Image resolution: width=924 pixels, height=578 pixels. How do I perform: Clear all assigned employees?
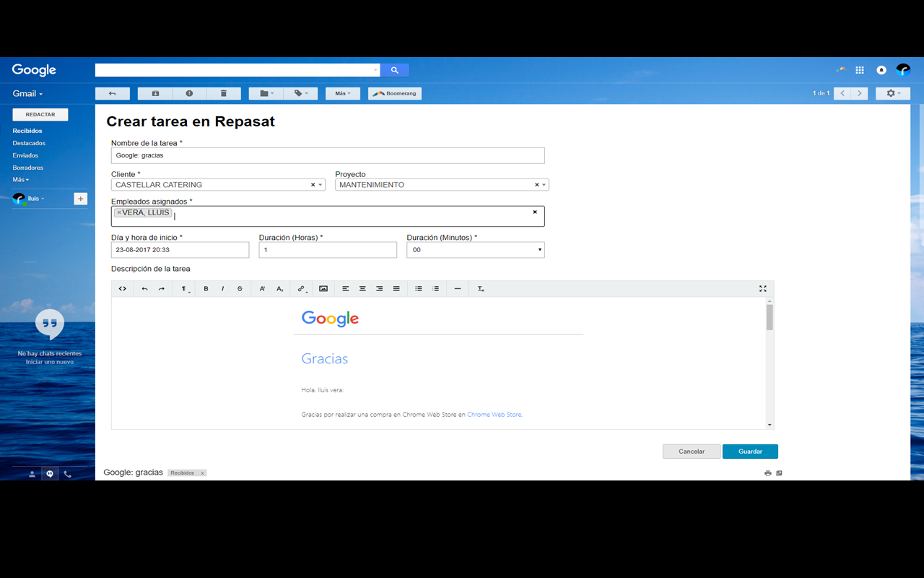[x=535, y=212]
